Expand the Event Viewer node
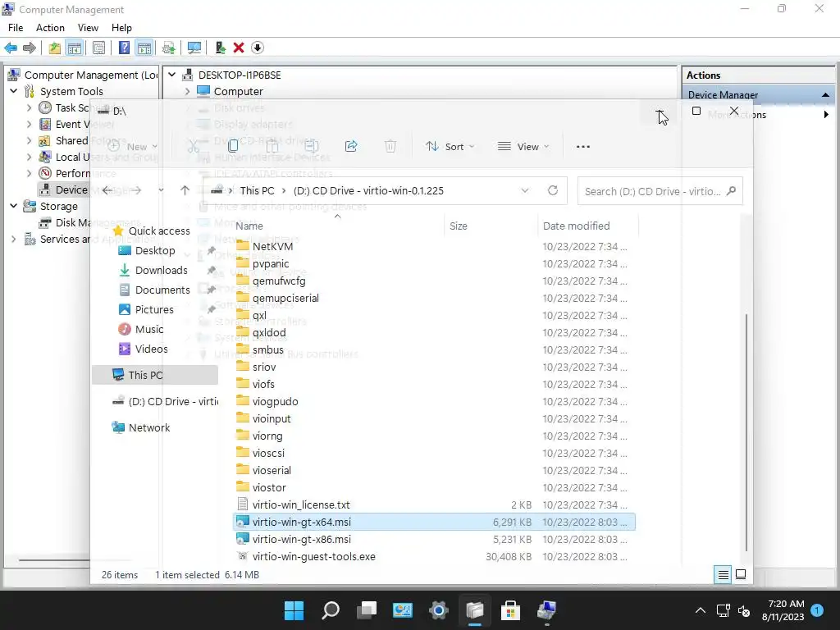This screenshot has height=630, width=840. click(29, 125)
